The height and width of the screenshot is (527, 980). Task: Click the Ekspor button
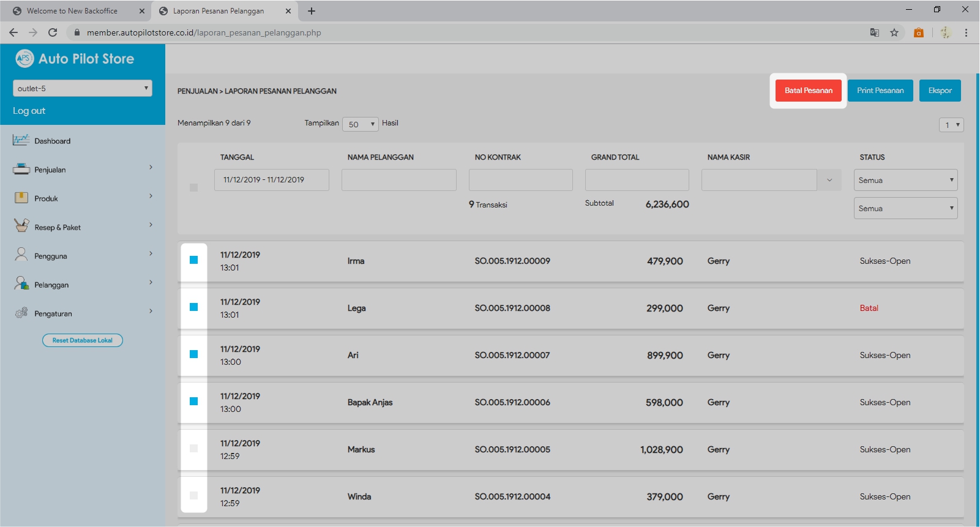(x=940, y=91)
